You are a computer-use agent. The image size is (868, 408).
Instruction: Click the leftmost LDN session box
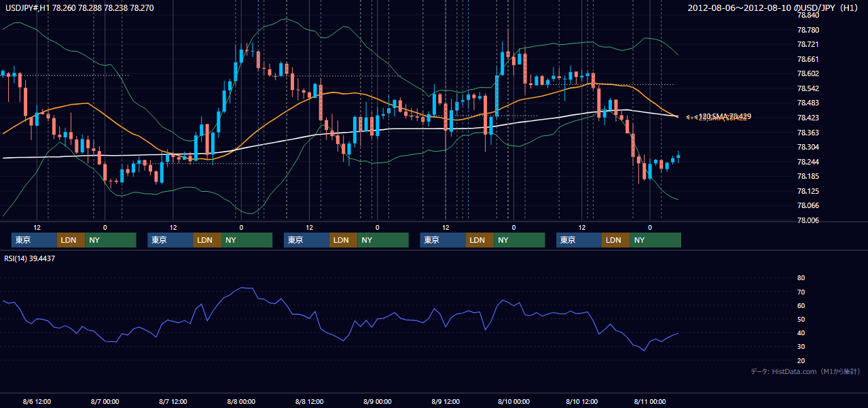(71, 240)
